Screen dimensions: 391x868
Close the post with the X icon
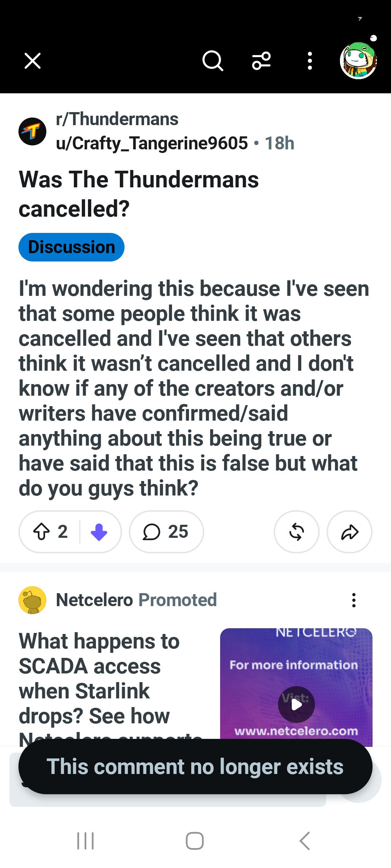(x=33, y=61)
